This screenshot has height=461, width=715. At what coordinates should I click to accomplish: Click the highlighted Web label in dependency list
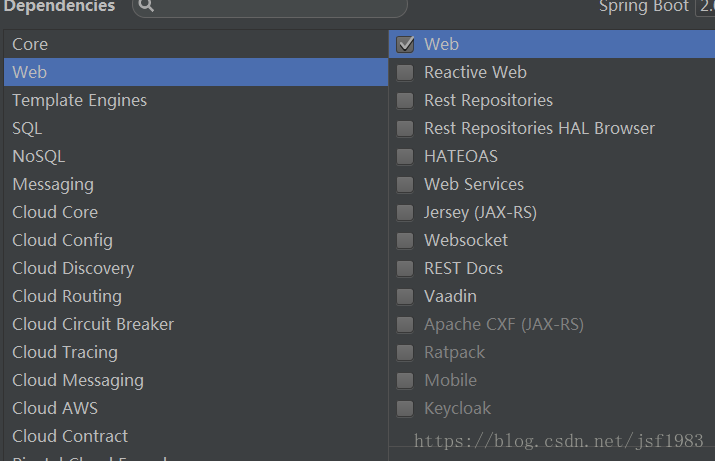pos(441,44)
